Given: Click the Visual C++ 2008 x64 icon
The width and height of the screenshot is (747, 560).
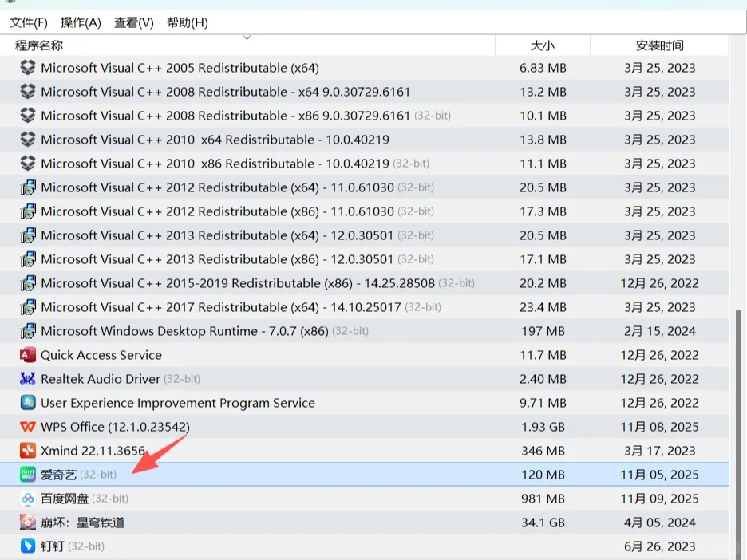Looking at the screenshot, I should (28, 92).
